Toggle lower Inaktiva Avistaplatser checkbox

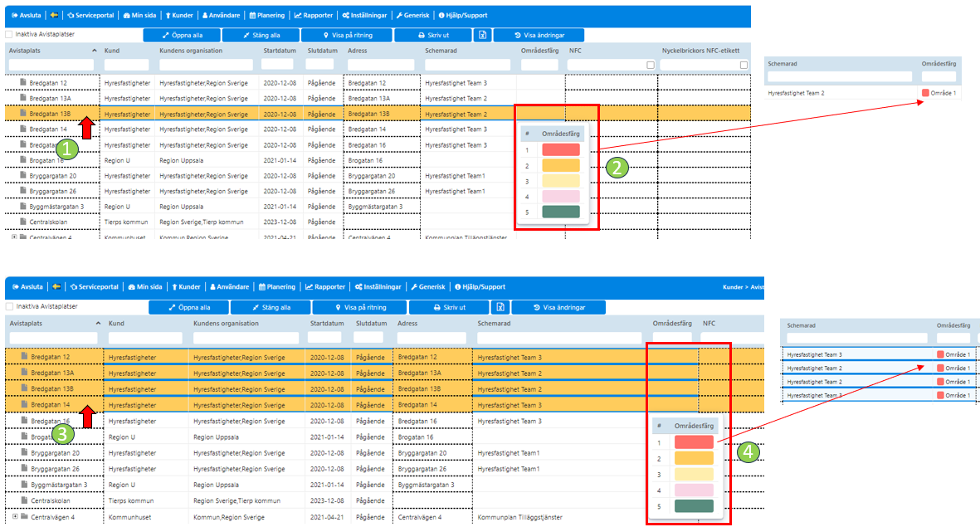click(x=9, y=306)
